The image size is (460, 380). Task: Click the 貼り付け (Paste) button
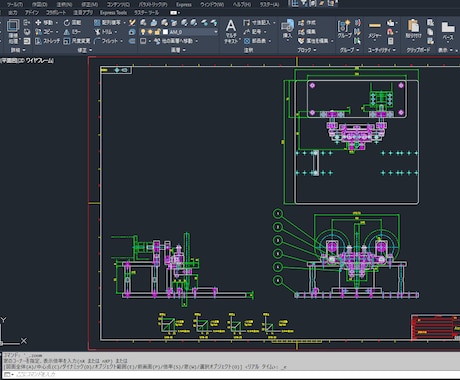414,29
